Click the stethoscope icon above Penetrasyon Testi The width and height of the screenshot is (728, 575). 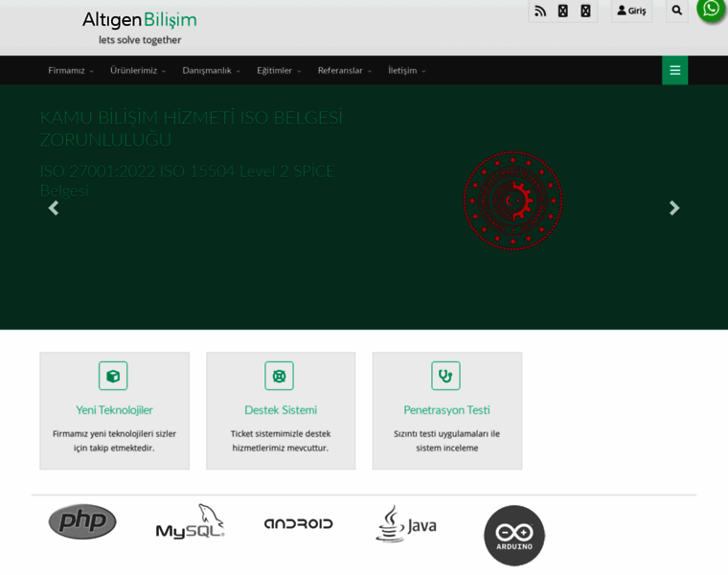click(445, 376)
